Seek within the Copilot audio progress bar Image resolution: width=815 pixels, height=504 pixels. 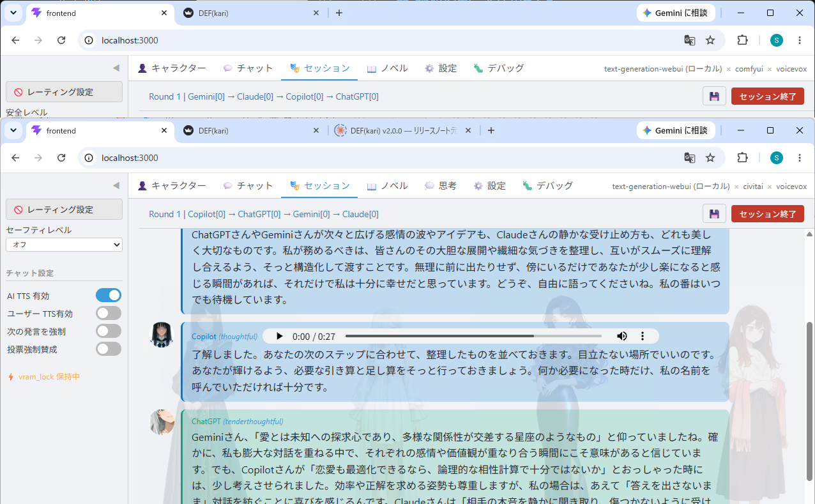pyautogui.click(x=473, y=336)
